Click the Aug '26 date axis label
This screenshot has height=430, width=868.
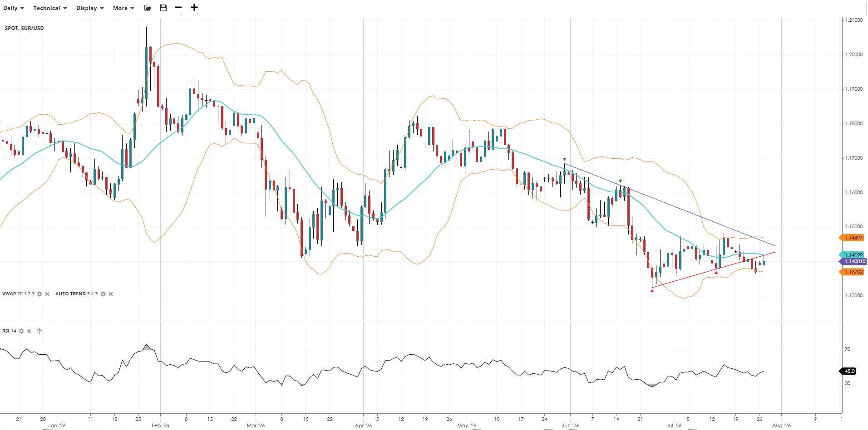click(781, 425)
